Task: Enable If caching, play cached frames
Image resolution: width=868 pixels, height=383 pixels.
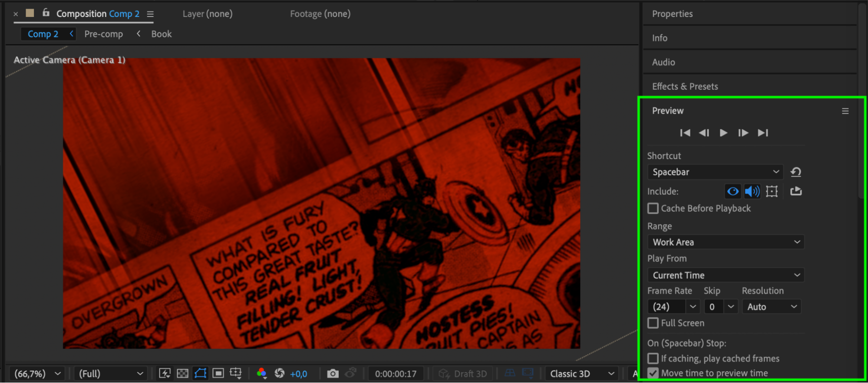Action: coord(653,359)
